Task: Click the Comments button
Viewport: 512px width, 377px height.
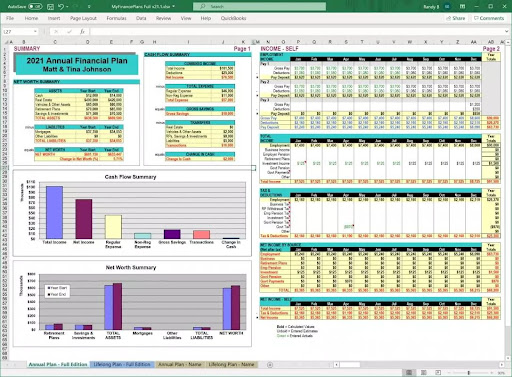Action: coord(489,18)
